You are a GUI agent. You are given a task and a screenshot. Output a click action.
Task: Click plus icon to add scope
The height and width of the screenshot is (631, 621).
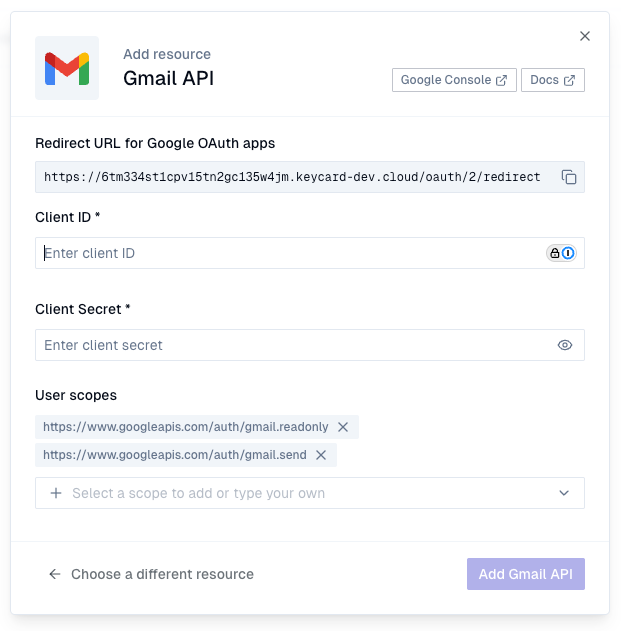pos(56,493)
